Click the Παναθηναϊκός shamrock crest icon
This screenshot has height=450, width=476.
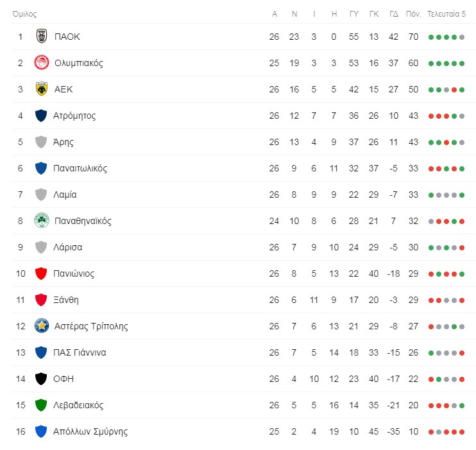[41, 221]
